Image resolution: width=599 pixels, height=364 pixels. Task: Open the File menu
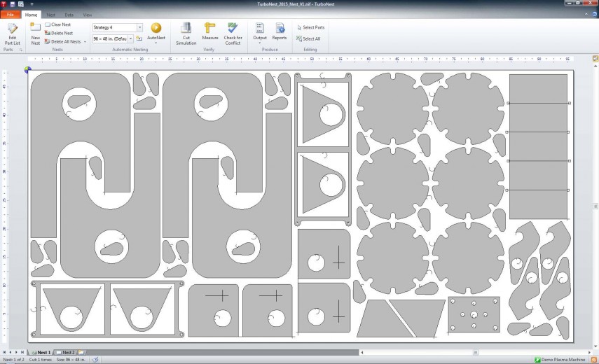[11, 14]
